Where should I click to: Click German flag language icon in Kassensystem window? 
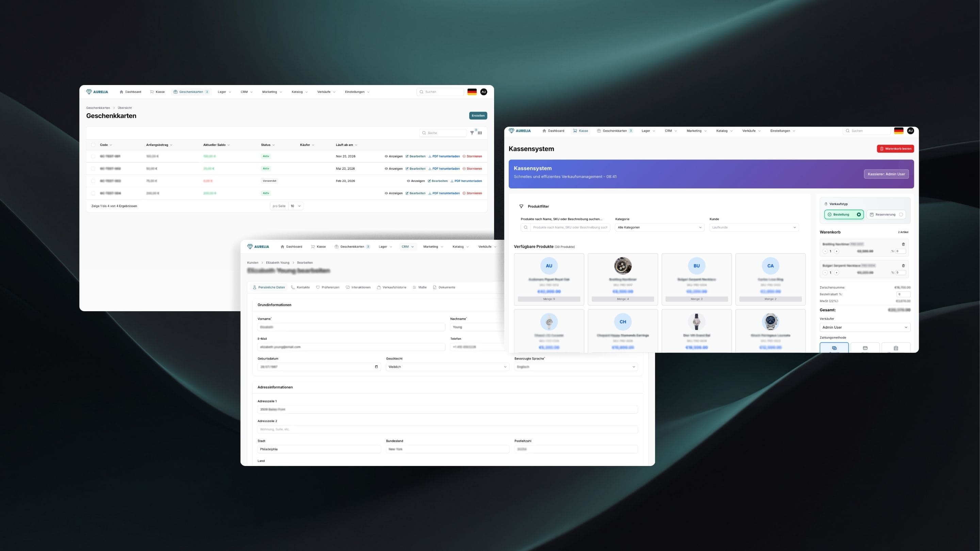[899, 131]
